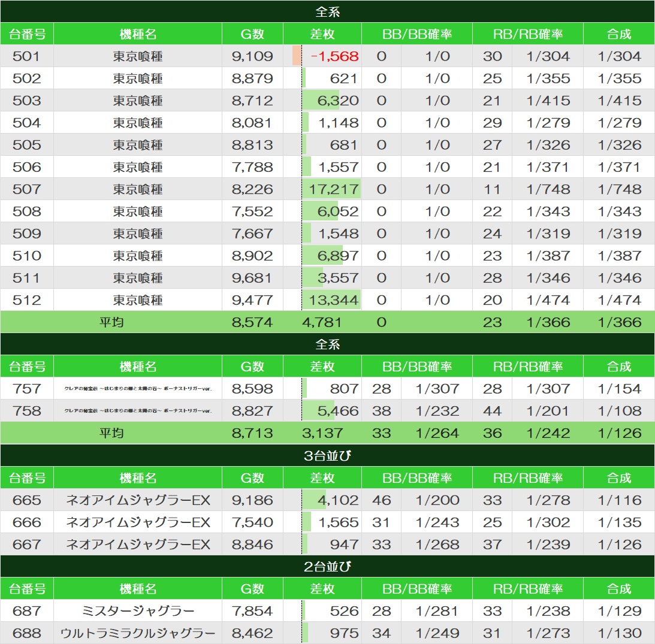The width and height of the screenshot is (655, 644).
Task: Select the 6,320 difference value
Action: 337,100
